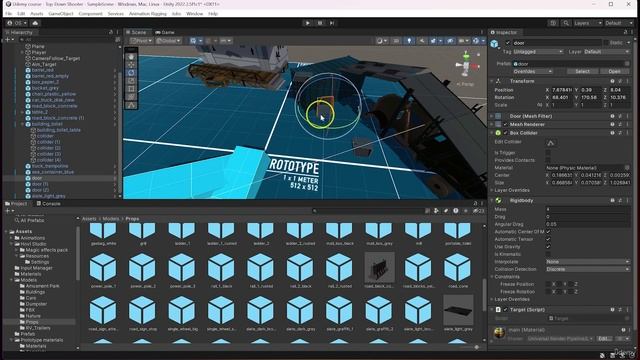This screenshot has height=360, width=640.
Task: Toggle Target (Script) enabled checkbox
Action: click(505, 310)
